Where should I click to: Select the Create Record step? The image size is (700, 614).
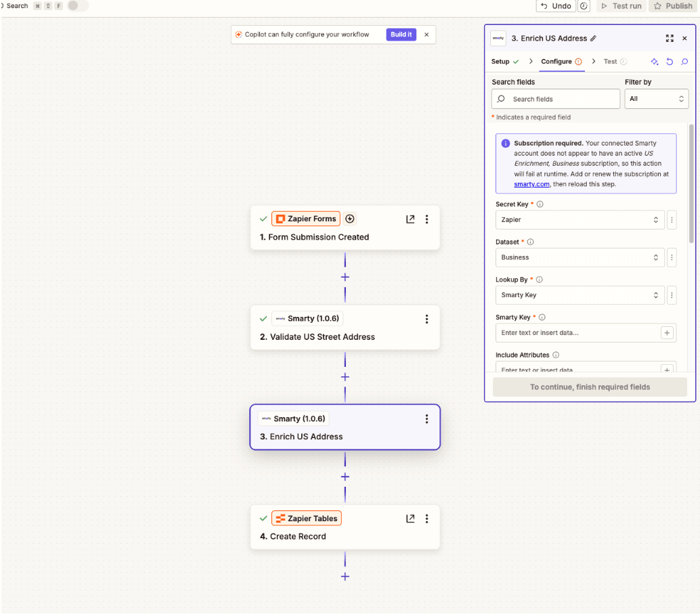point(345,527)
